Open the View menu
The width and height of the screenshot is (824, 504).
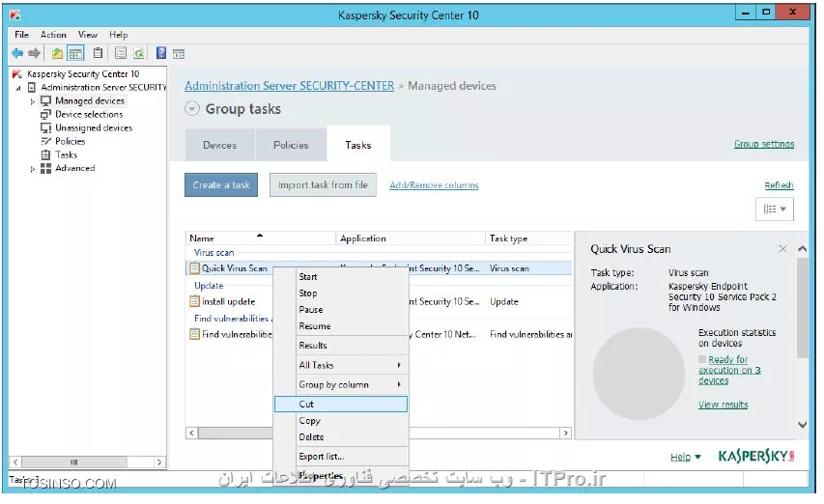pyautogui.click(x=87, y=35)
